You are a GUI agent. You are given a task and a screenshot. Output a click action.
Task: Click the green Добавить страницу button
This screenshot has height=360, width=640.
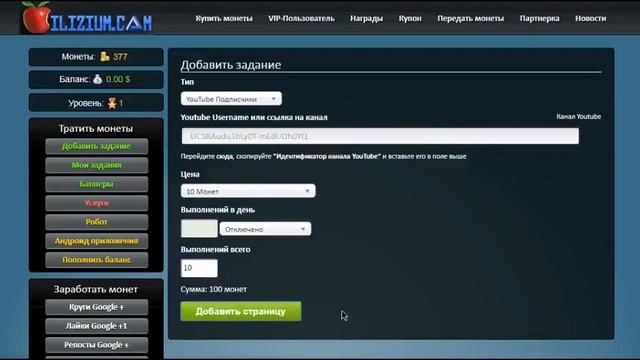tap(241, 311)
